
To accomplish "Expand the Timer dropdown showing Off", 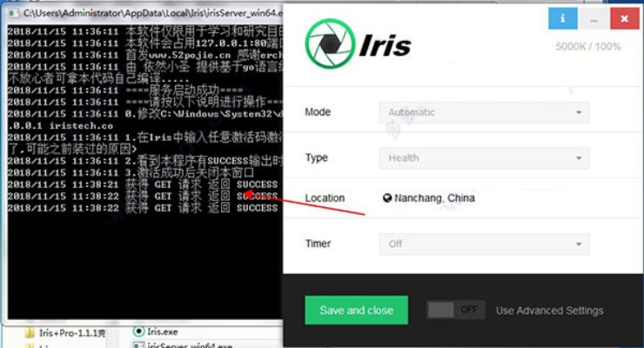I will [x=484, y=244].
